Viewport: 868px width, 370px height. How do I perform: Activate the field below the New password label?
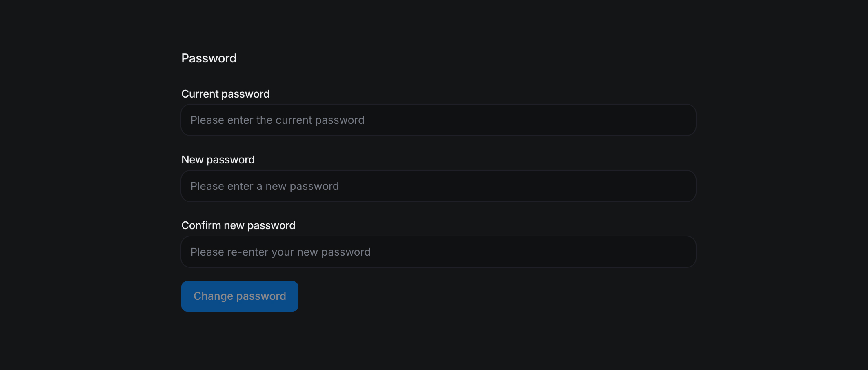tap(438, 186)
